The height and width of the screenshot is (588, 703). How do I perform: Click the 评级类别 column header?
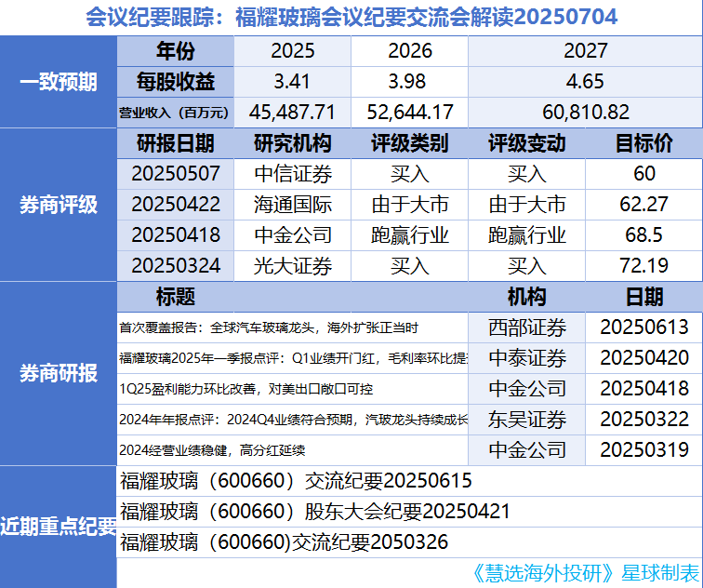pos(410,143)
